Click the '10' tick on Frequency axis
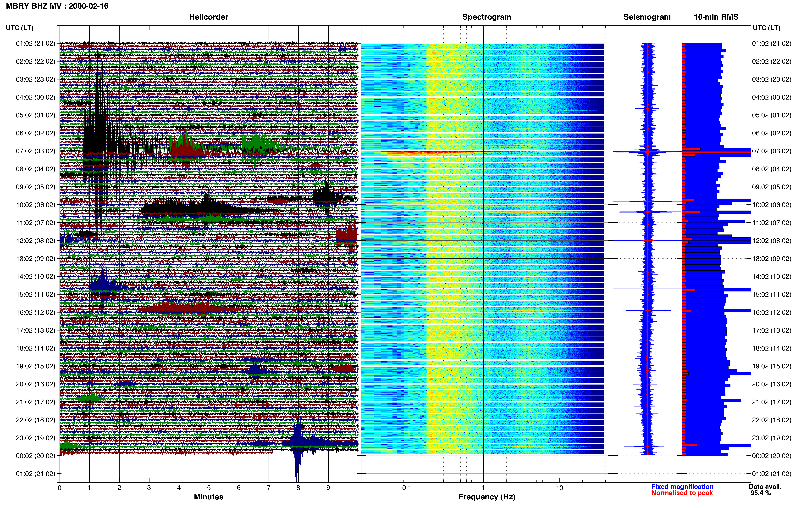 click(x=559, y=487)
